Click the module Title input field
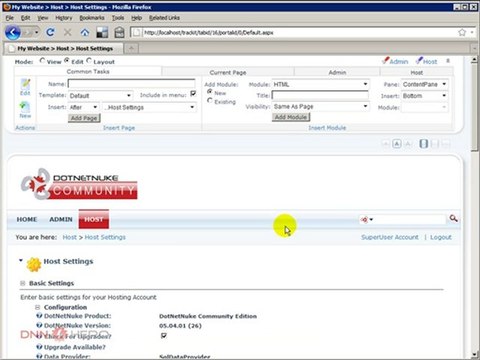This screenshot has width=480, height=360. pos(320,95)
